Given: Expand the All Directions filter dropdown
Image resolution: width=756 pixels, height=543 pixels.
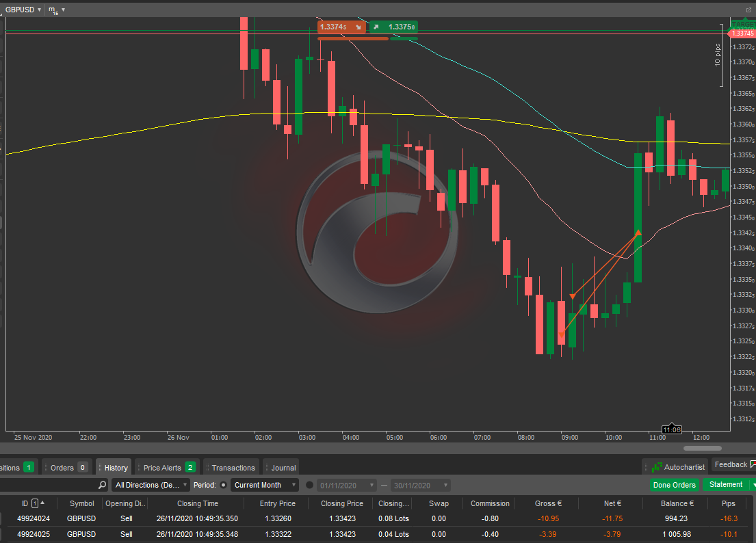Looking at the screenshot, I should [x=151, y=485].
